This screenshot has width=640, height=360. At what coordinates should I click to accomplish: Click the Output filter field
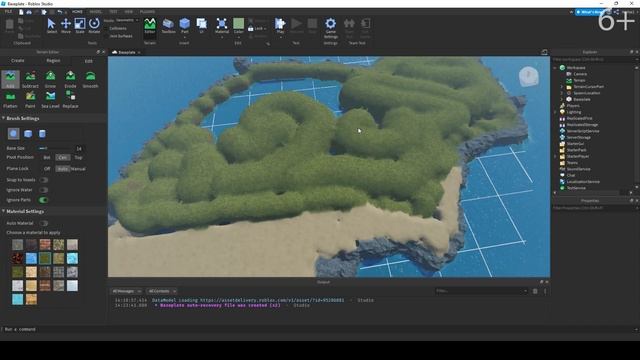[x=482, y=291]
